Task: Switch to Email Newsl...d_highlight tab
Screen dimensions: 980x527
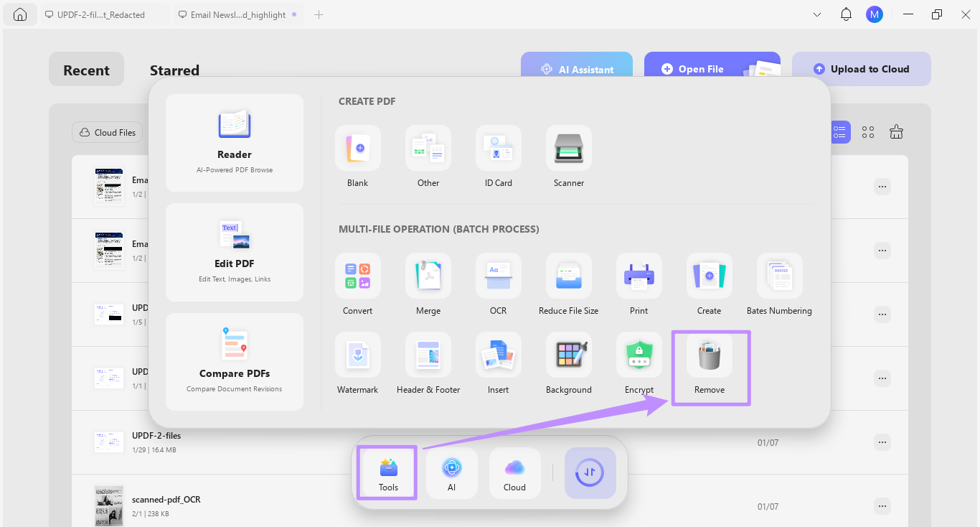Action: pos(239,14)
